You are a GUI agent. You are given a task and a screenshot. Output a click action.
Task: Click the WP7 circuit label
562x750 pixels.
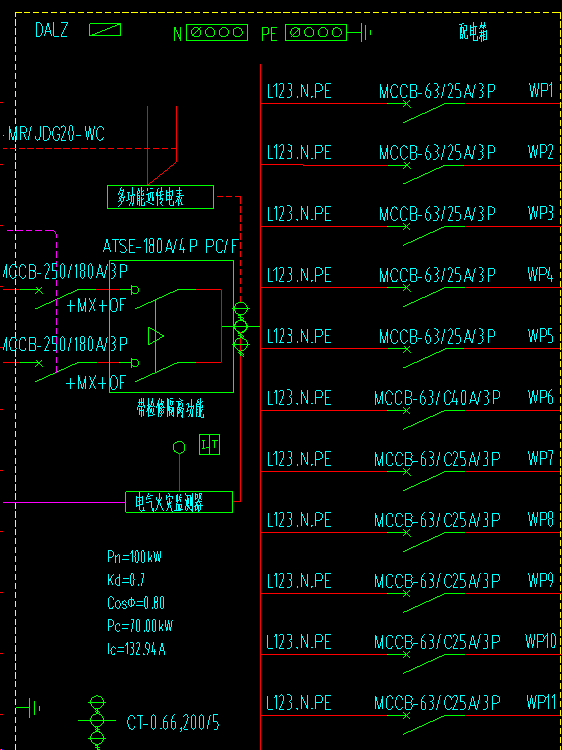(541, 458)
